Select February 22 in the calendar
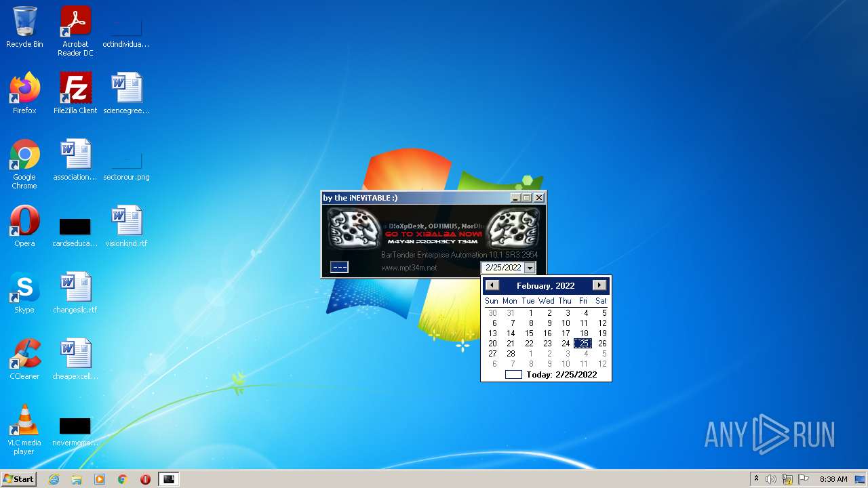The width and height of the screenshot is (868, 488). point(529,344)
